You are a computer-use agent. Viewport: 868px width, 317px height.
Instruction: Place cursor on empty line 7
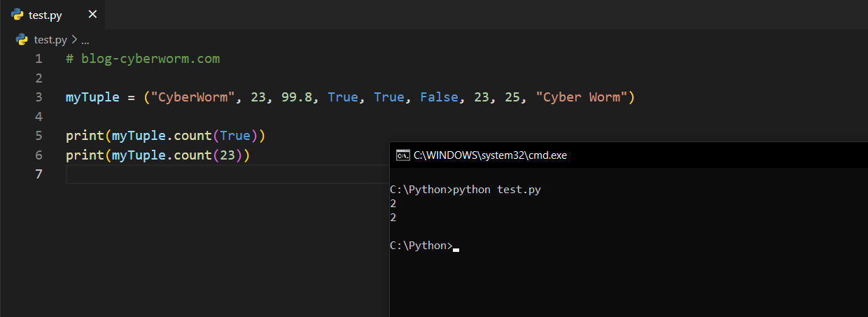click(210, 174)
